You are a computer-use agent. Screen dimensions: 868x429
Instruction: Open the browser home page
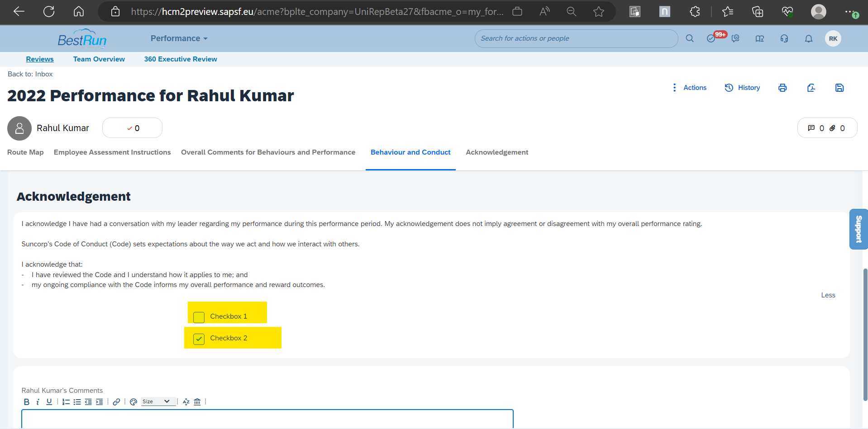click(79, 11)
